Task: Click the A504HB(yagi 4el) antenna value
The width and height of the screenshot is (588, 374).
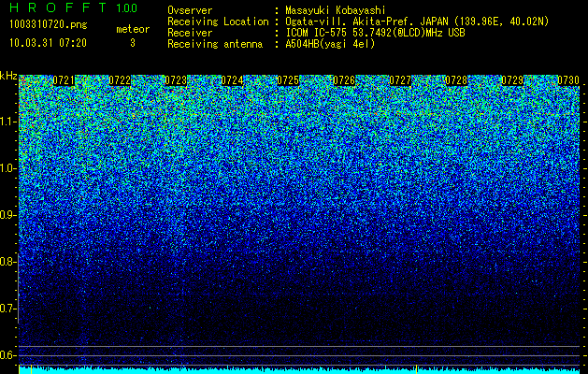Action: pos(330,44)
